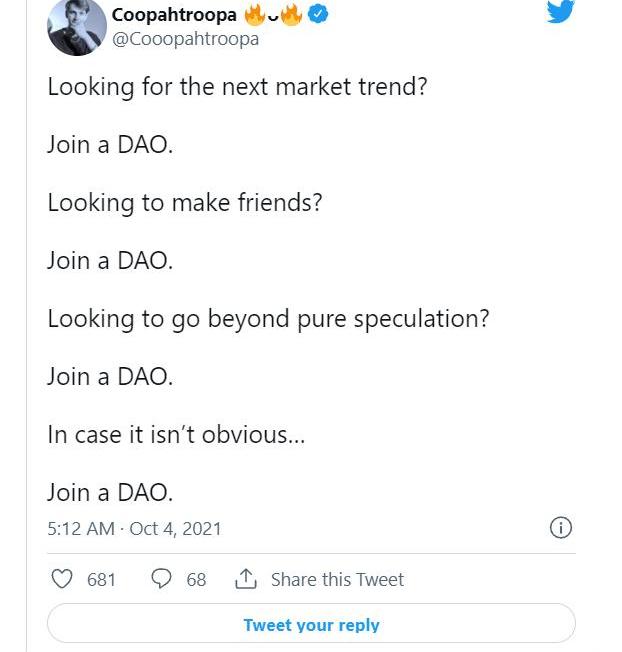Click the share arrow icon
The height and width of the screenshot is (652, 622).
coord(245,579)
